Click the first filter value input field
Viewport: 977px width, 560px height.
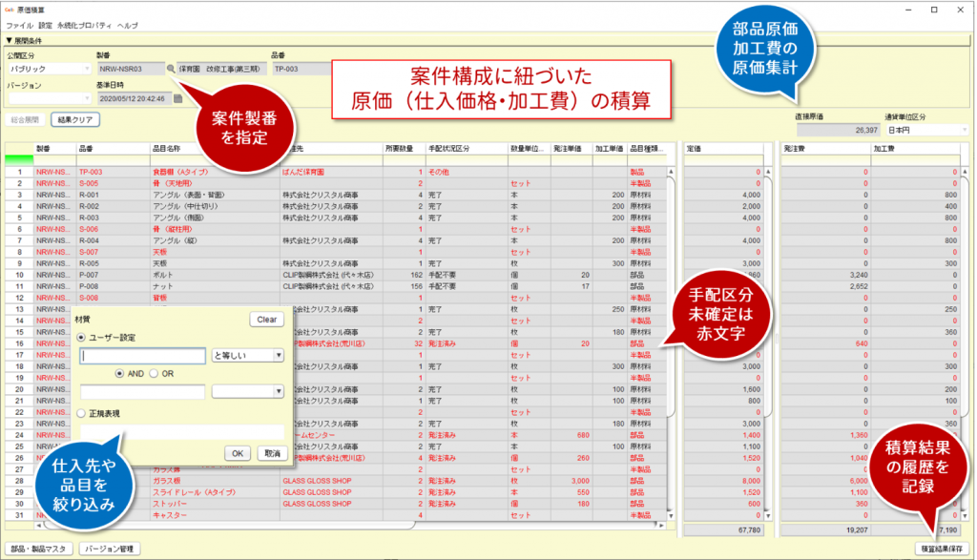[x=143, y=356]
